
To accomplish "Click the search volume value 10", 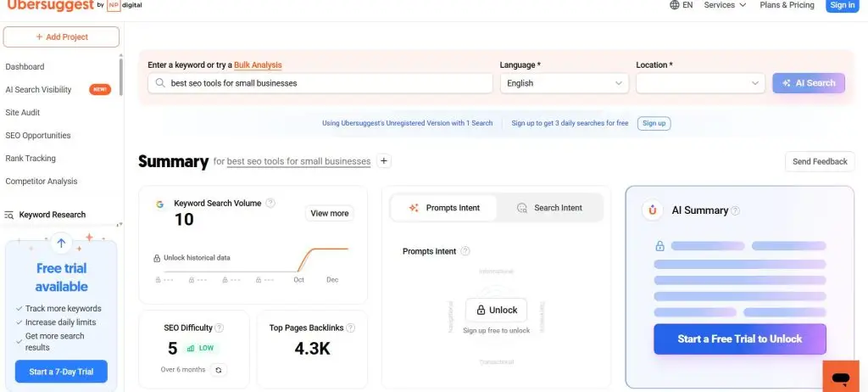I will coord(184,220).
